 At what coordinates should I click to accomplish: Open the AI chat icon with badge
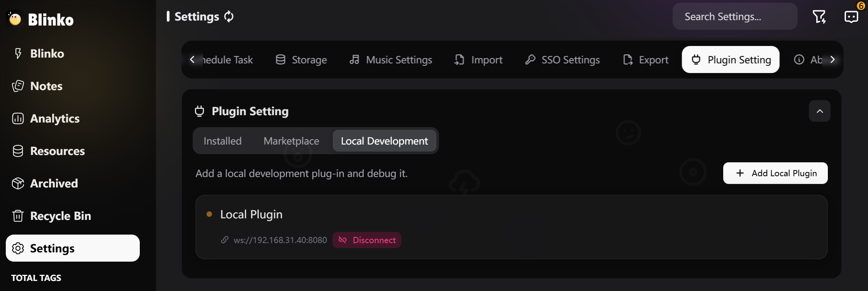(851, 17)
